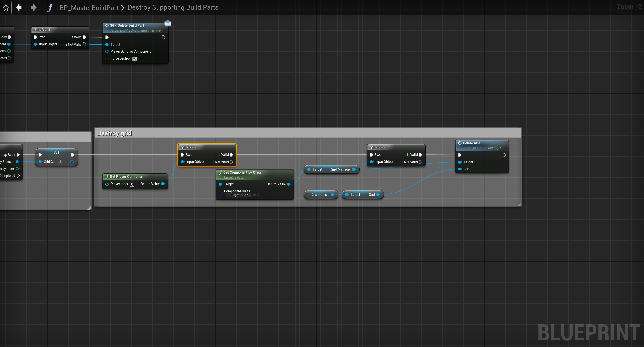This screenshot has height=347, width=644.
Task: Click Destroy Supporting Build Parts breadcrumb
Action: [173, 7]
